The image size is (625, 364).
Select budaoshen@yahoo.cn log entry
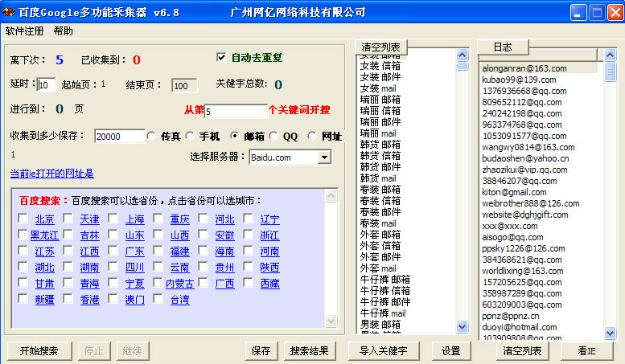(x=525, y=158)
